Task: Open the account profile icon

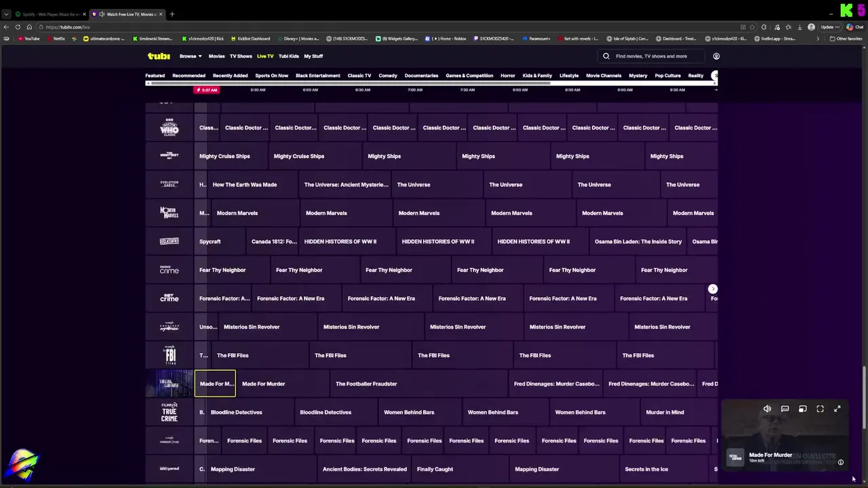Action: 716,56
